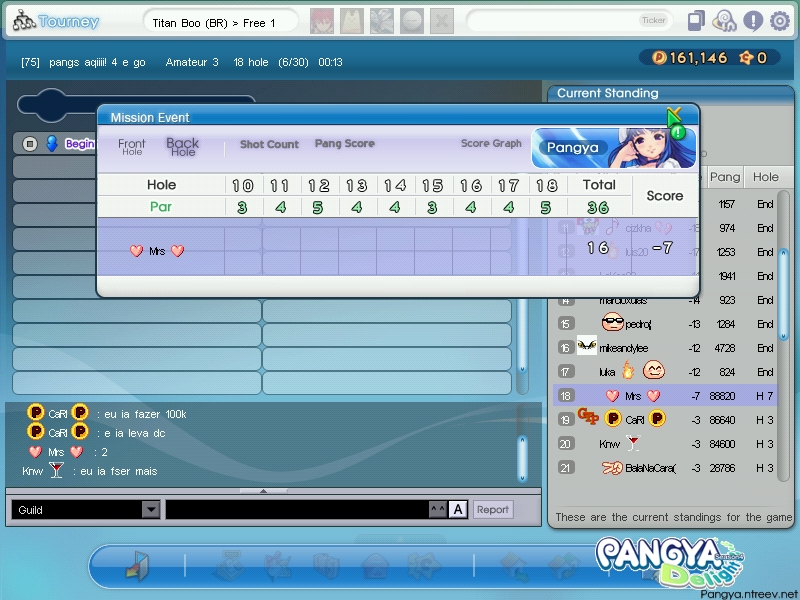Open the cards icon in top bar
Image resolution: width=800 pixels, height=600 pixels.
coord(696,21)
